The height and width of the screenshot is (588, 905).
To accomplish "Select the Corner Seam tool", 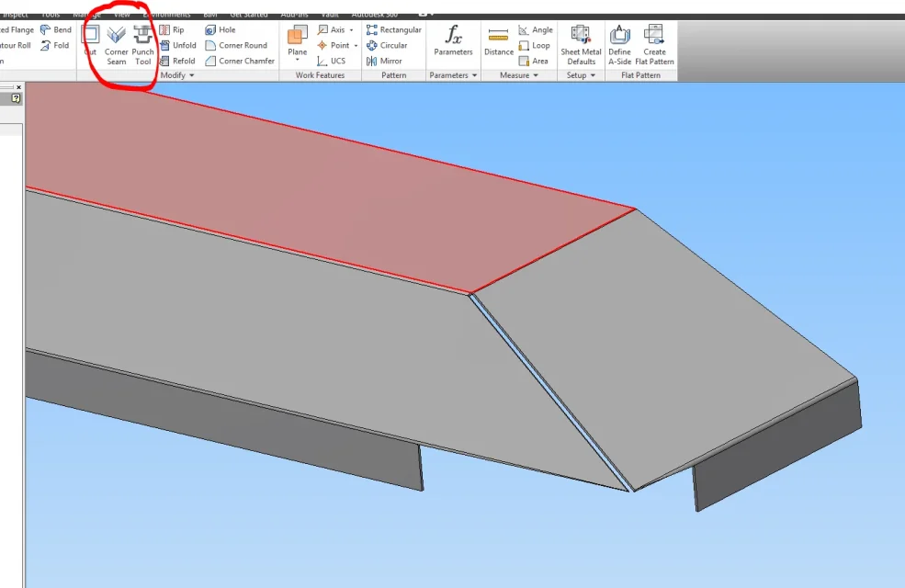I will [116, 46].
